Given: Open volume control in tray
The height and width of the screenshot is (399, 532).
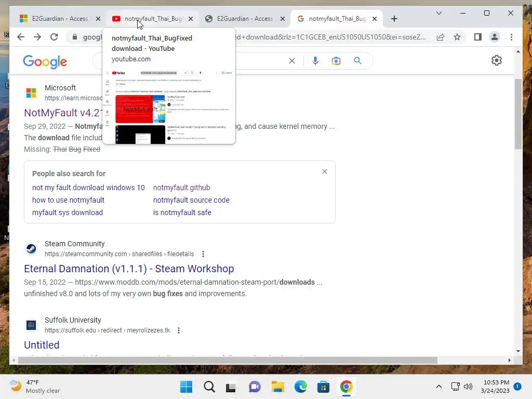Looking at the screenshot, I should [468, 387].
